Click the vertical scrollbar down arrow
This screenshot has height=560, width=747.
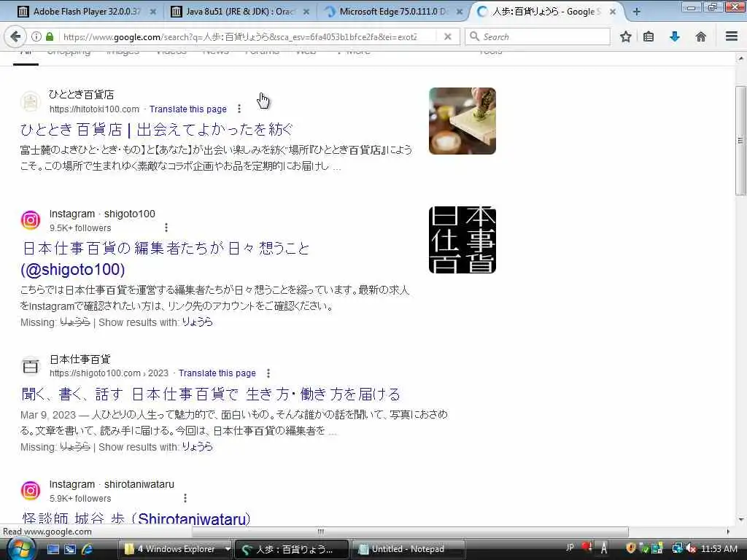click(740, 519)
